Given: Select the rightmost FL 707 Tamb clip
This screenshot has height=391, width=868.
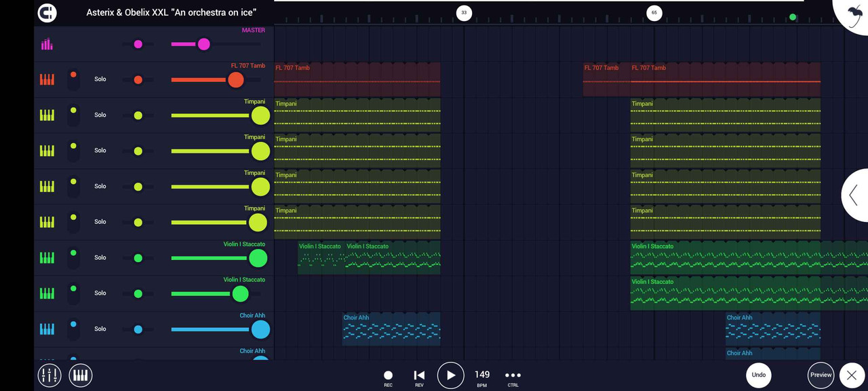Looking at the screenshot, I should (726, 79).
